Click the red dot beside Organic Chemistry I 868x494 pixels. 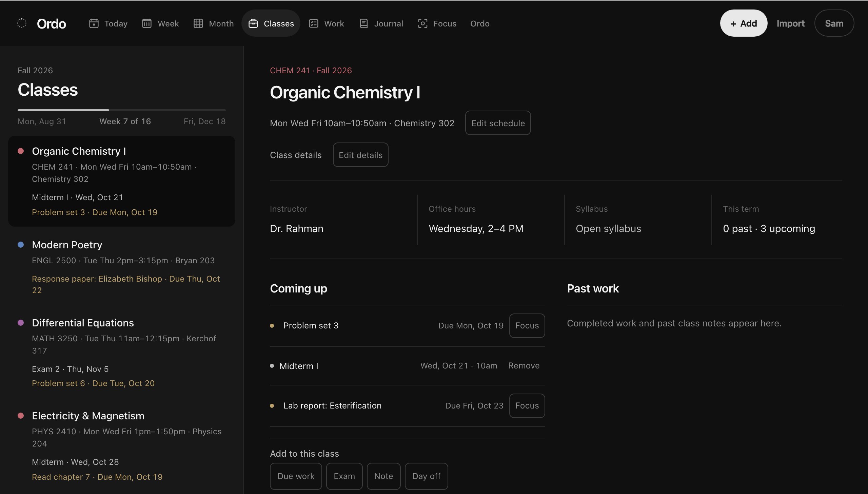tap(21, 151)
